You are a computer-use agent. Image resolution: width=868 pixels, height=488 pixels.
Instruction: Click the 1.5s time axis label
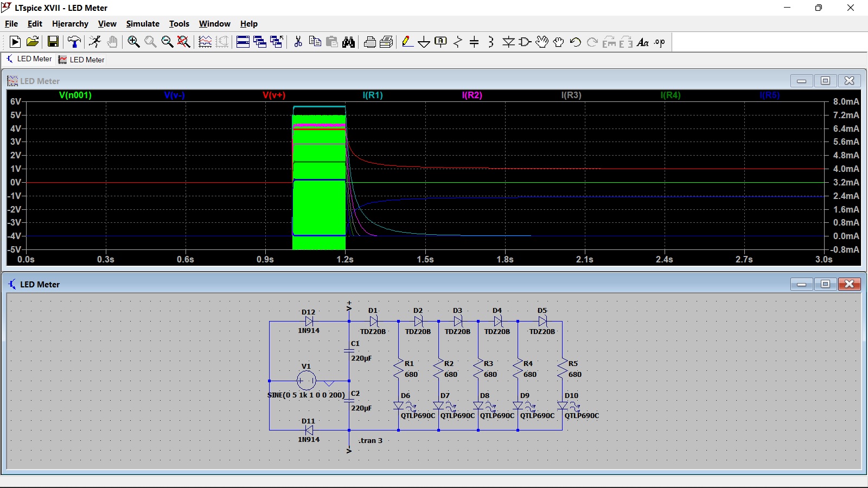(425, 259)
